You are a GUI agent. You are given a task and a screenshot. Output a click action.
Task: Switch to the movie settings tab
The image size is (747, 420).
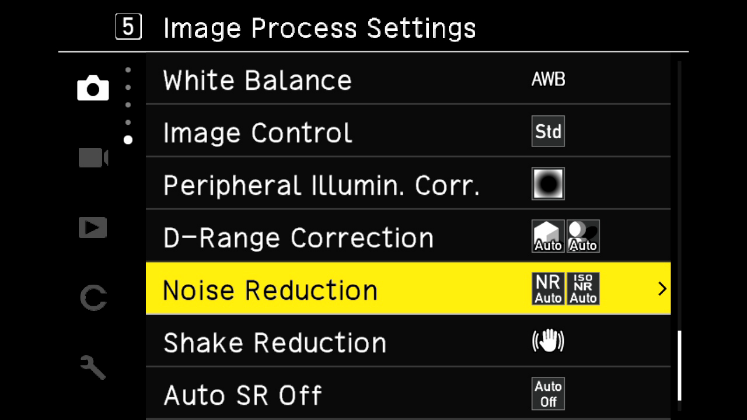pos(93,158)
